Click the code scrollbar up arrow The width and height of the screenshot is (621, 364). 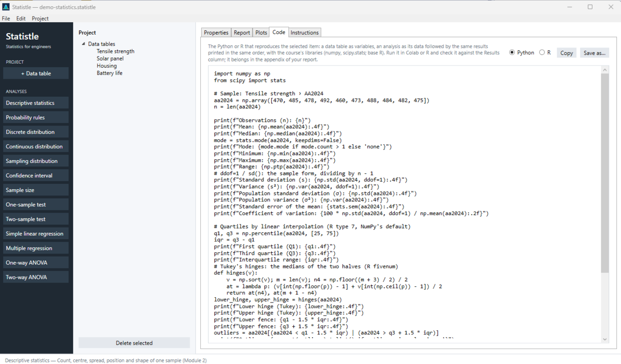[x=605, y=70]
